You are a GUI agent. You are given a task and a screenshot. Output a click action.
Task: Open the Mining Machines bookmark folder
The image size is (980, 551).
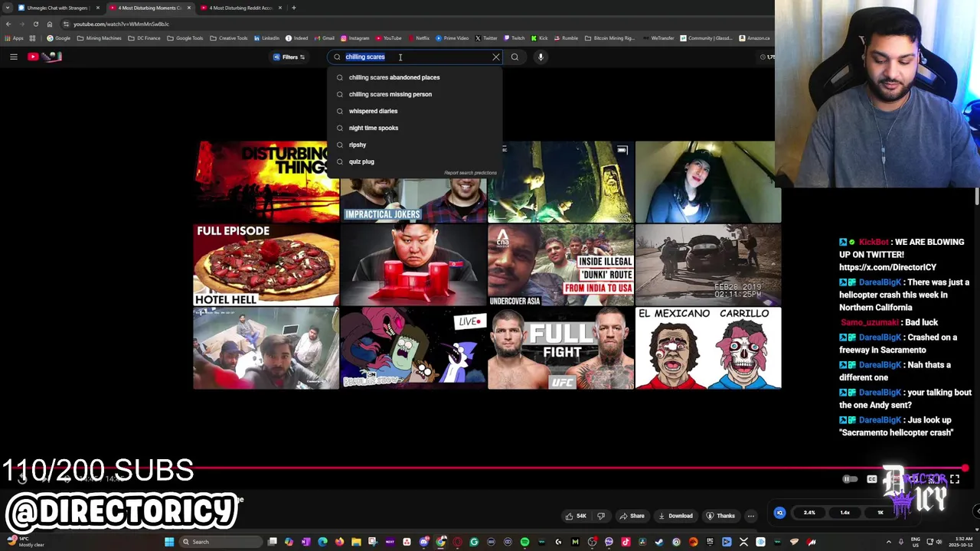(100, 38)
